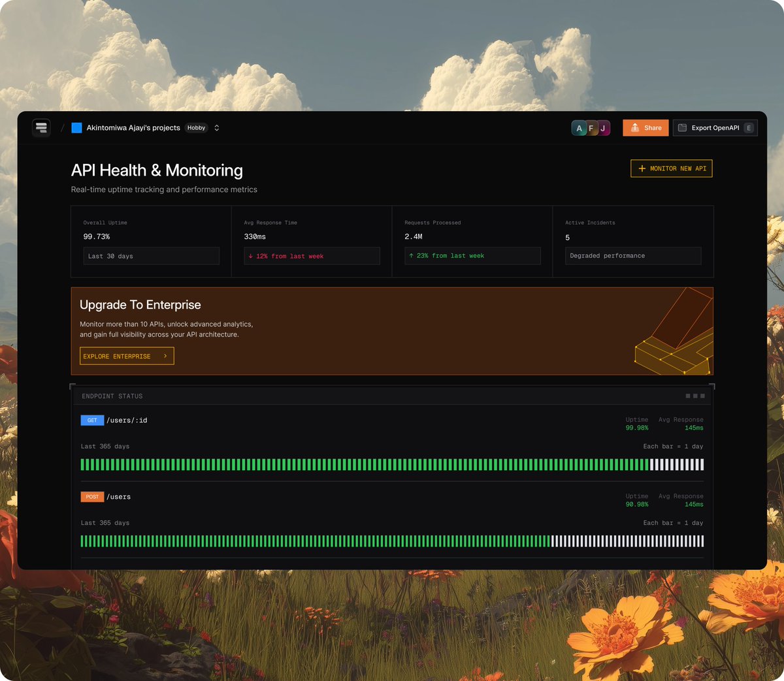
Task: Select the Hobby plan badge
Action: pos(196,127)
